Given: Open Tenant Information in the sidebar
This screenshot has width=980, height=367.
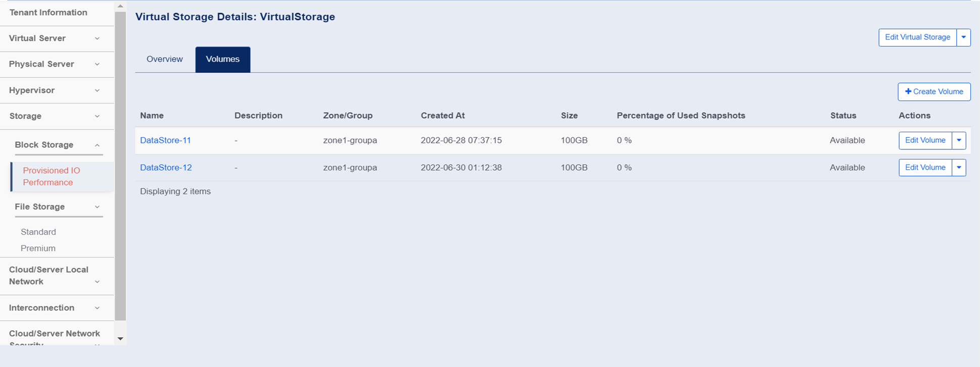Looking at the screenshot, I should click(48, 13).
